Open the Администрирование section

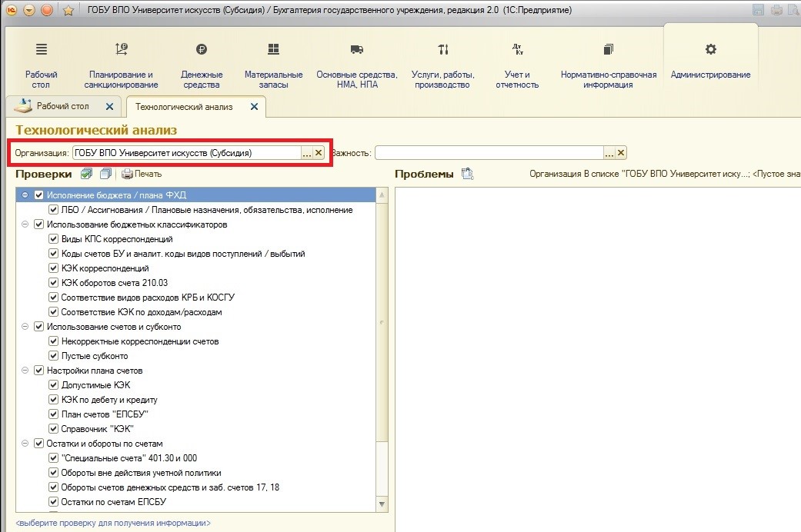[x=710, y=61]
